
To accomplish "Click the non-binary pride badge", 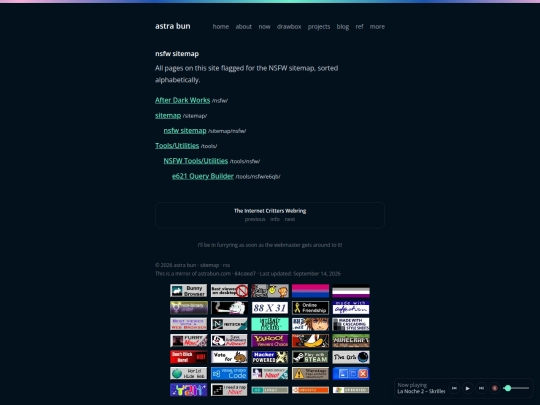I will pyautogui.click(x=188, y=308).
